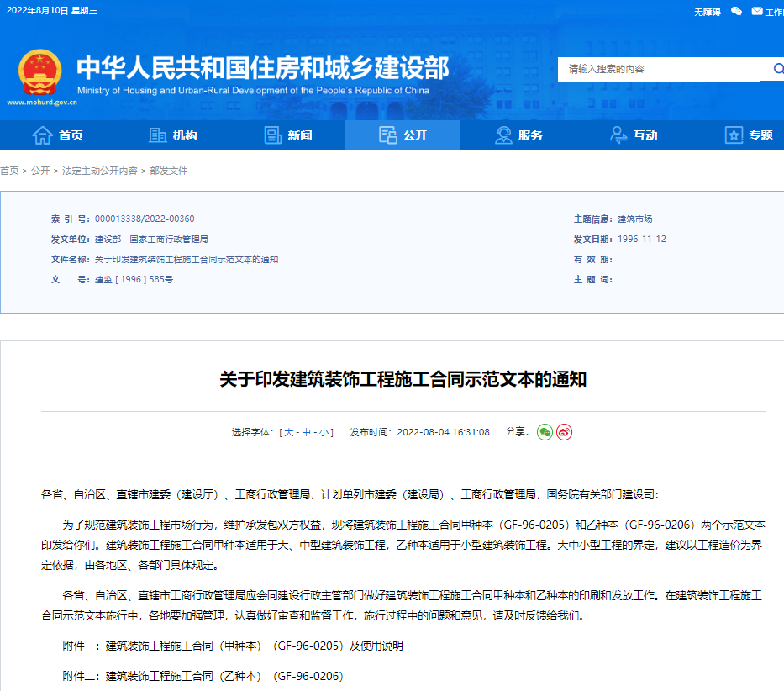Click the search magnifier icon
The height and width of the screenshot is (691, 784).
(x=777, y=69)
